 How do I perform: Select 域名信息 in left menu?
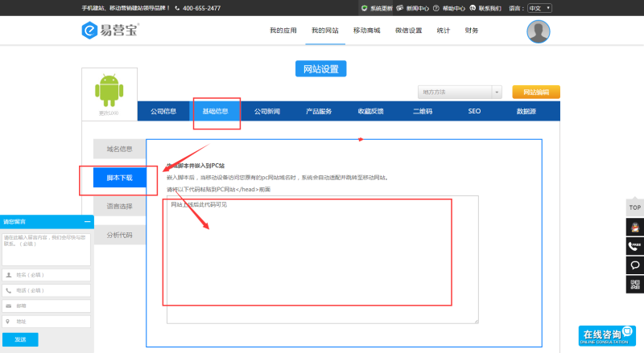tap(119, 149)
